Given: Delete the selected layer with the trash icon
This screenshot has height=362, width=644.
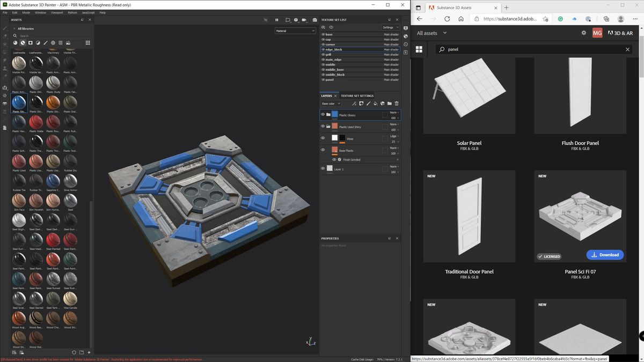Looking at the screenshot, I should point(397,104).
